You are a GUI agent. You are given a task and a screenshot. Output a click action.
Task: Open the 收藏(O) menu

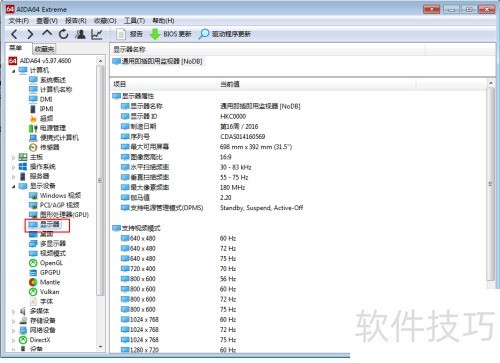pos(105,21)
